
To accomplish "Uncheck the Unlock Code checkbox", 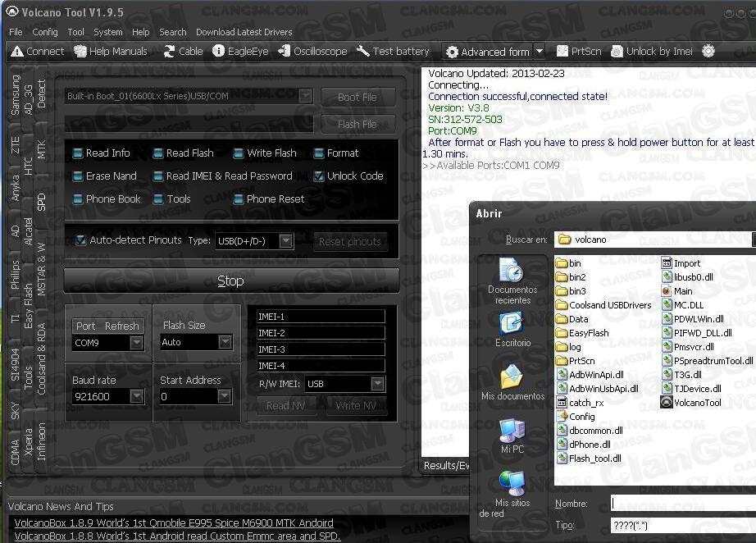I will (x=319, y=176).
